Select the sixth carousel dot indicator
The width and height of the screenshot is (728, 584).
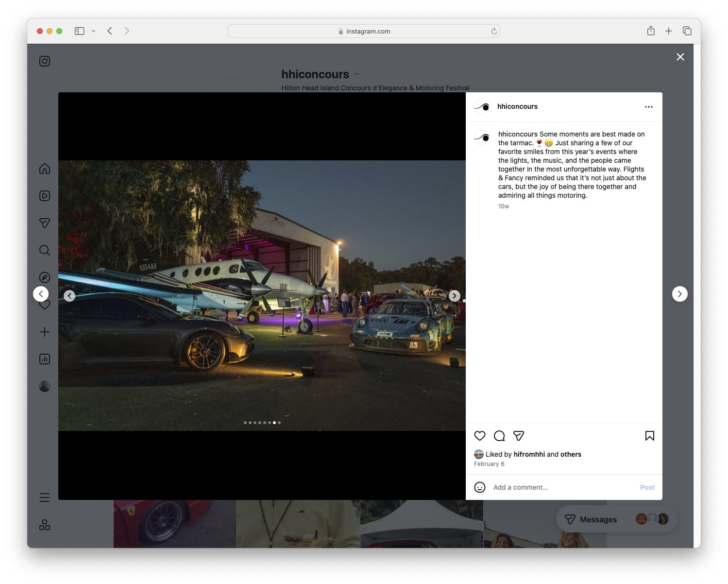click(270, 423)
